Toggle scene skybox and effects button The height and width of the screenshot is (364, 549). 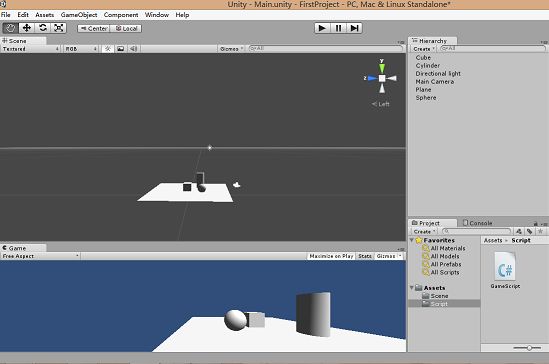[121, 49]
